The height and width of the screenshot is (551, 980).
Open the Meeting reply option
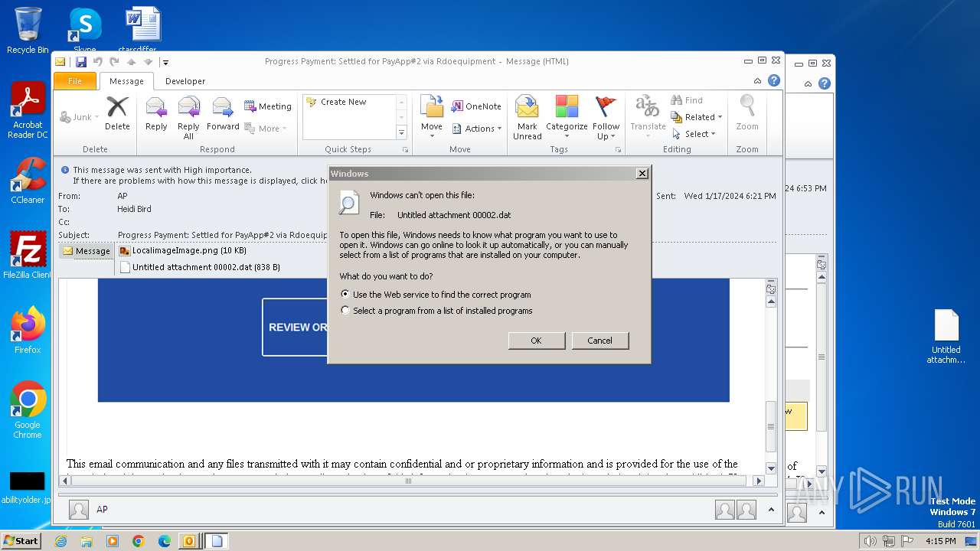coord(268,106)
